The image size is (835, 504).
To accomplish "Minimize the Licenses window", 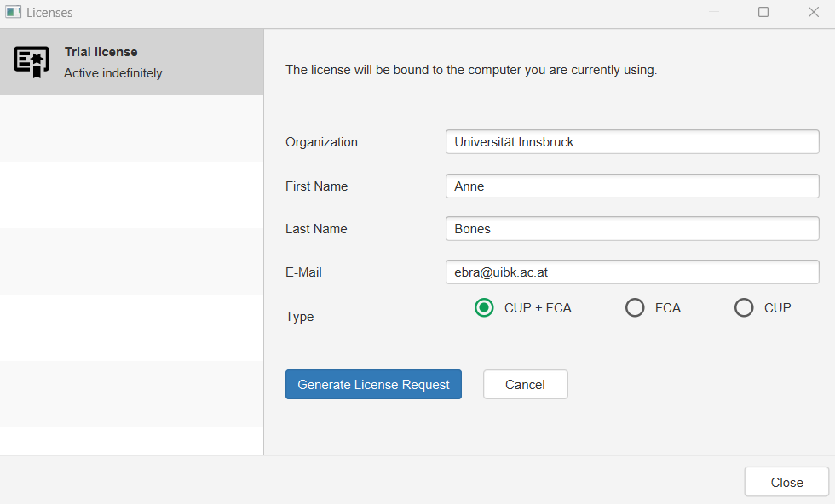I will 714,12.
